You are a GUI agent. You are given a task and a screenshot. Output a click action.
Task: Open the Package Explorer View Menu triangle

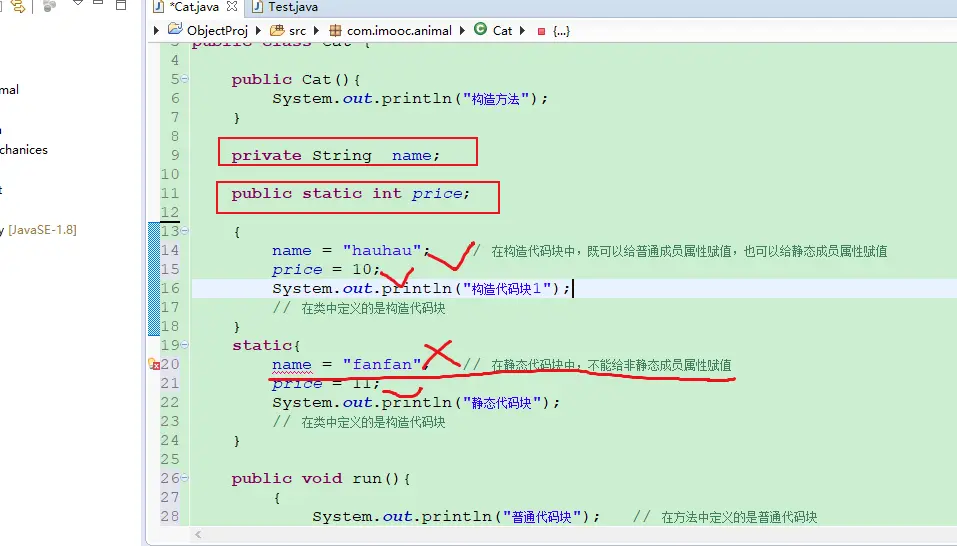78,4
